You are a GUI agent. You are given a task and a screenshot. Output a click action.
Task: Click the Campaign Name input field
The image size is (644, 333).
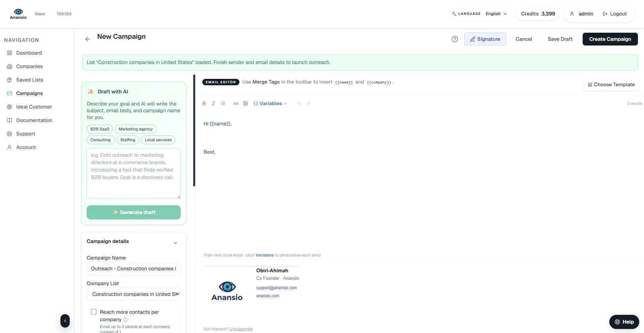coord(134,269)
